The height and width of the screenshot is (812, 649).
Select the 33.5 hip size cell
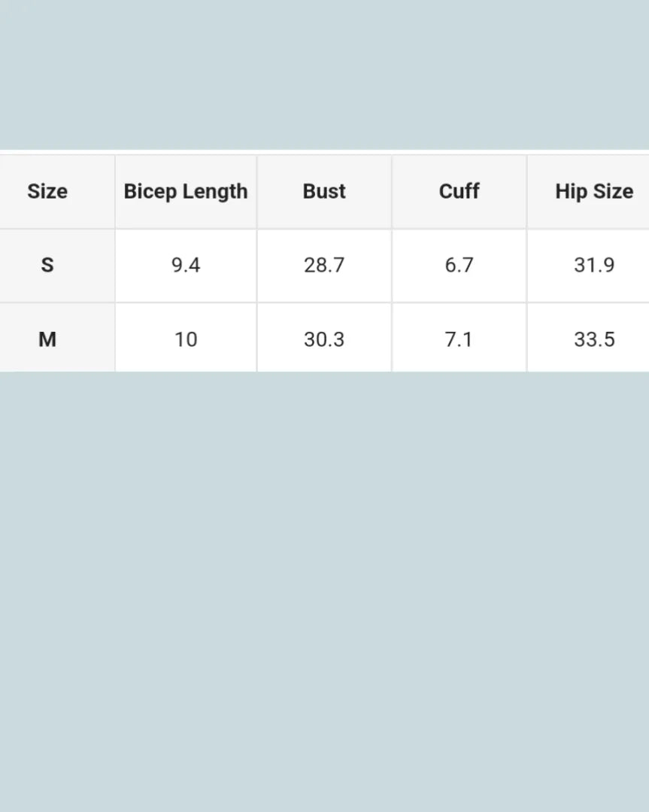click(x=593, y=339)
